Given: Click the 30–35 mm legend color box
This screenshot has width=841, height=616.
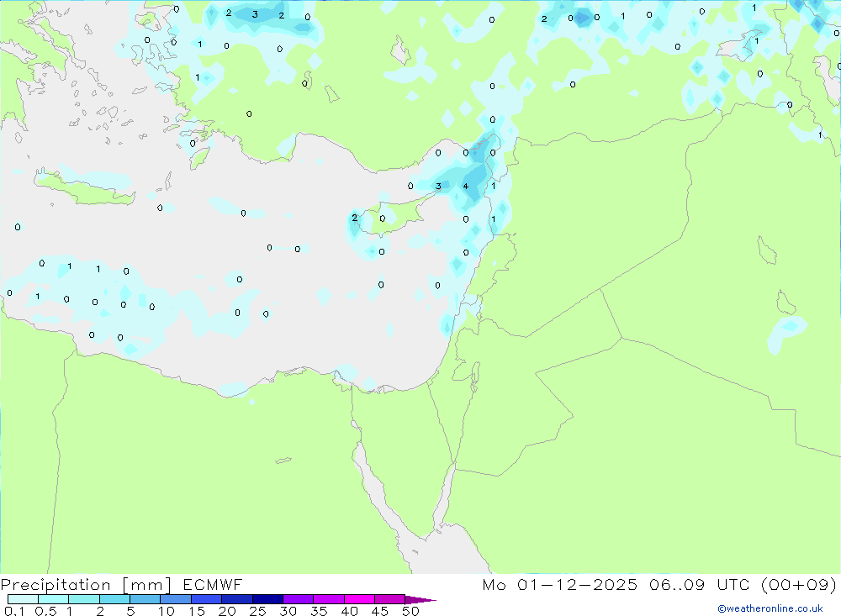Looking at the screenshot, I should [x=298, y=599].
